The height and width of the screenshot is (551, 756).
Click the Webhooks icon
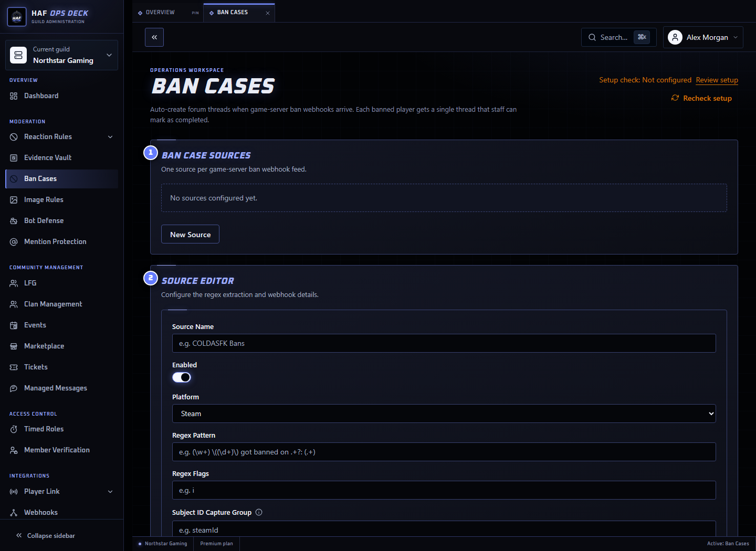coord(14,513)
